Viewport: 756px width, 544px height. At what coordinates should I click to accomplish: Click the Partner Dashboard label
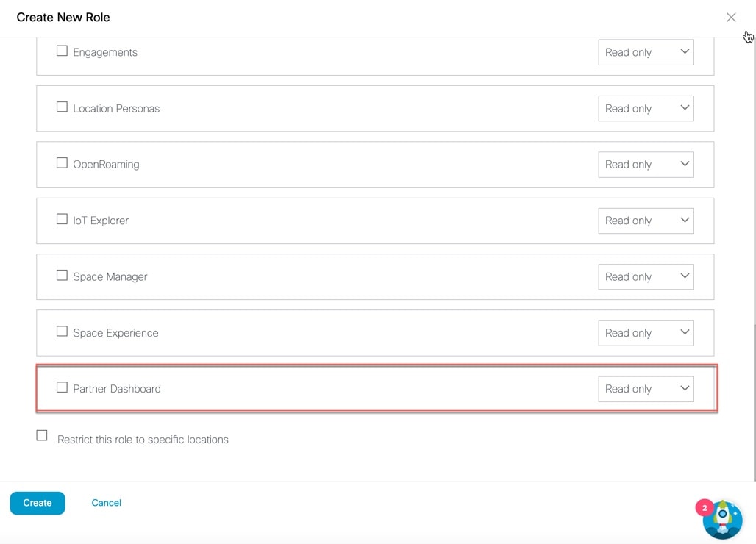pos(117,389)
